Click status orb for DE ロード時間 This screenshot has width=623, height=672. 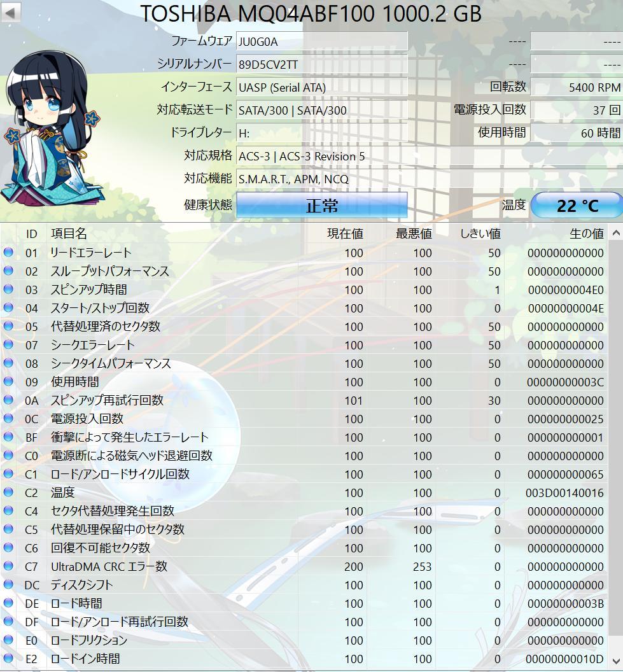(x=8, y=603)
